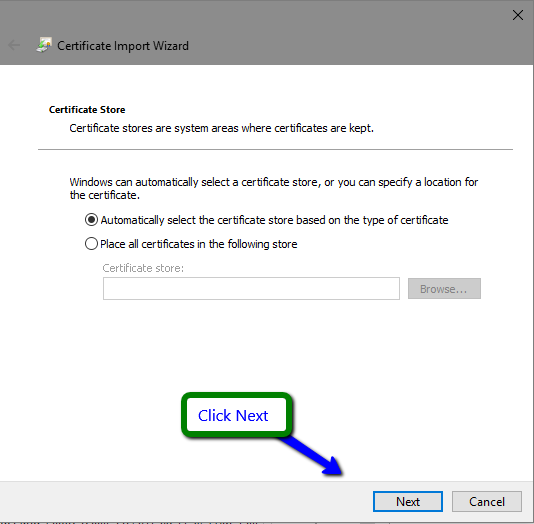Click the green 'Click Next' callout box

(237, 415)
